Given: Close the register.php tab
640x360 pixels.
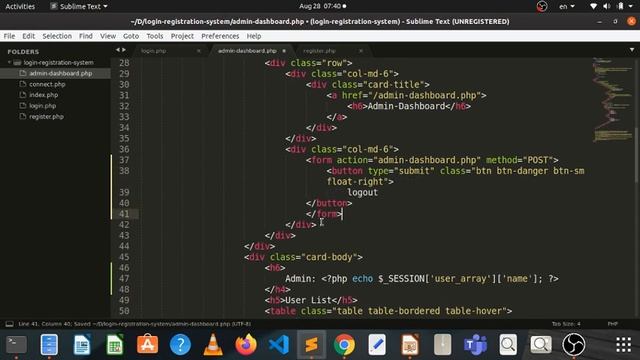Looking at the screenshot, I should click(361, 51).
